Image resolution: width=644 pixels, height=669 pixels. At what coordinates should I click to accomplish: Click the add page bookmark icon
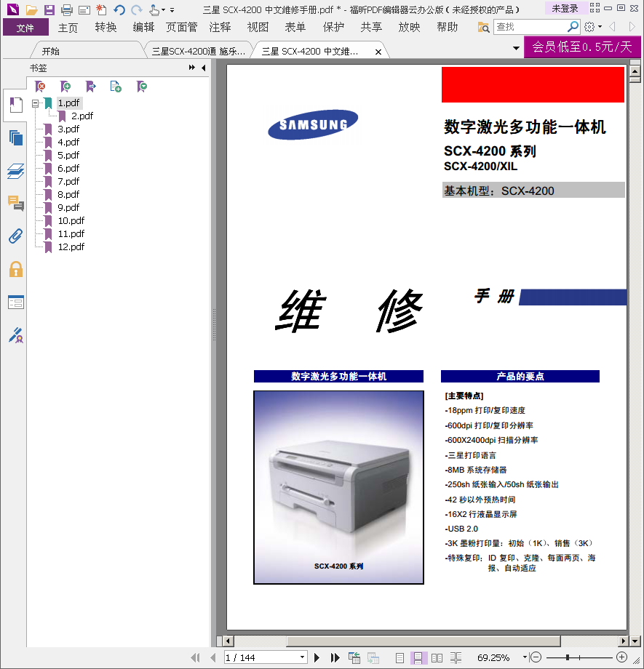click(116, 87)
